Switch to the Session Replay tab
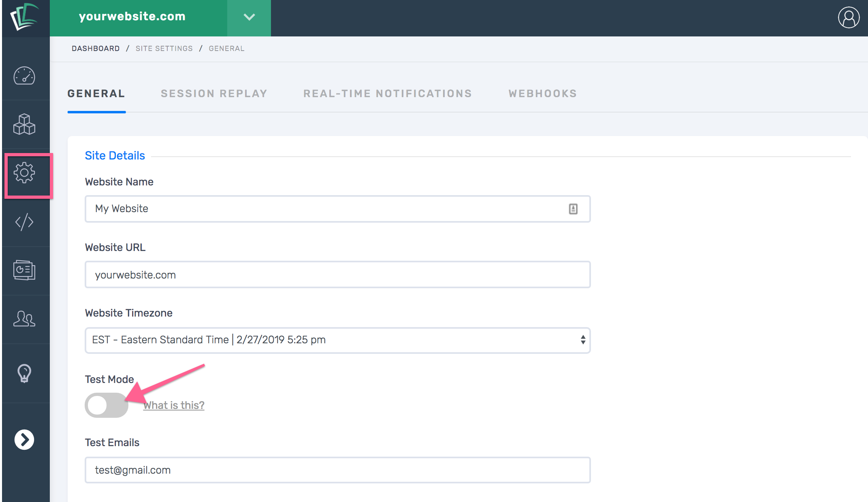868x502 pixels. pos(214,94)
